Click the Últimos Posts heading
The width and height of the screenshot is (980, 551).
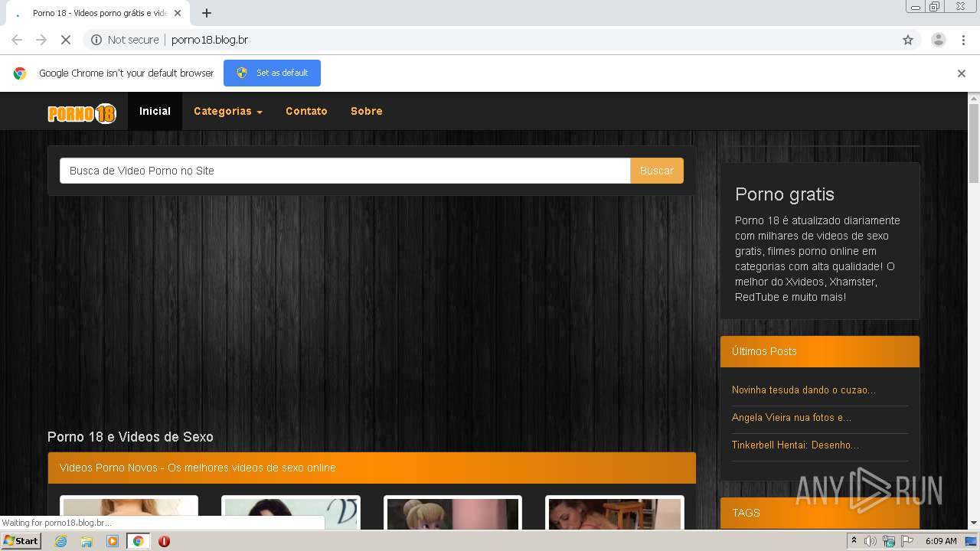(764, 351)
